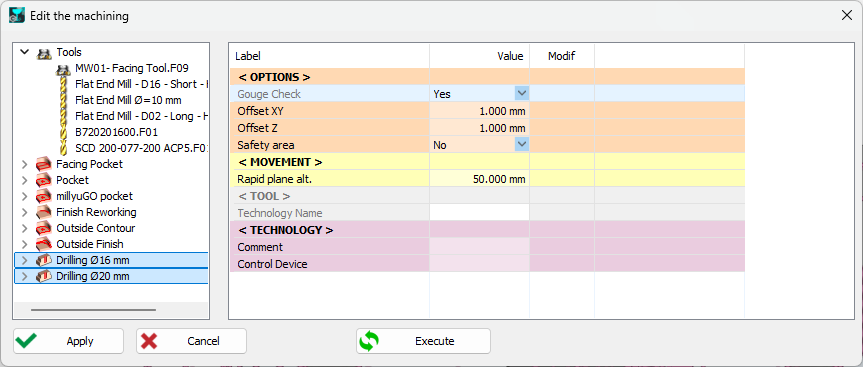Expand the Pocket tree node
863x367 pixels.
coord(24,180)
